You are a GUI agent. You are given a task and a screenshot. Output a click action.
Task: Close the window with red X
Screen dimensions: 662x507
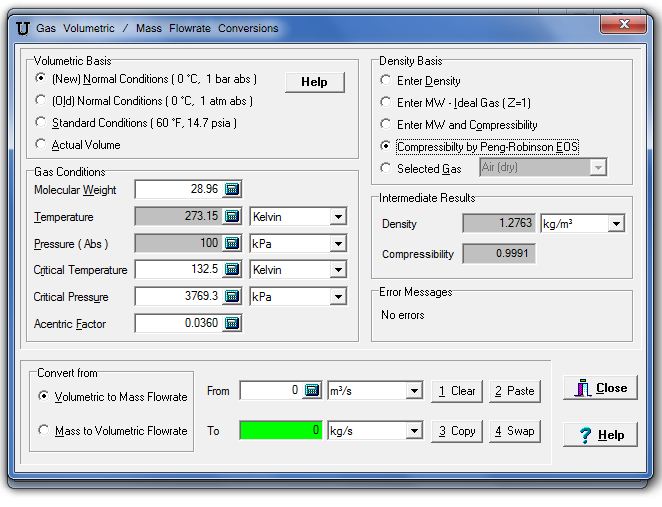point(623,24)
